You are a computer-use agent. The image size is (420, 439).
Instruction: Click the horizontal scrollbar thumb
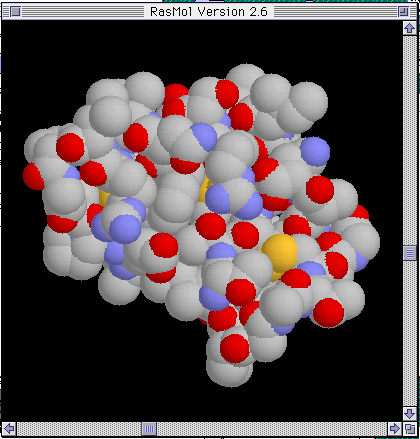click(149, 428)
